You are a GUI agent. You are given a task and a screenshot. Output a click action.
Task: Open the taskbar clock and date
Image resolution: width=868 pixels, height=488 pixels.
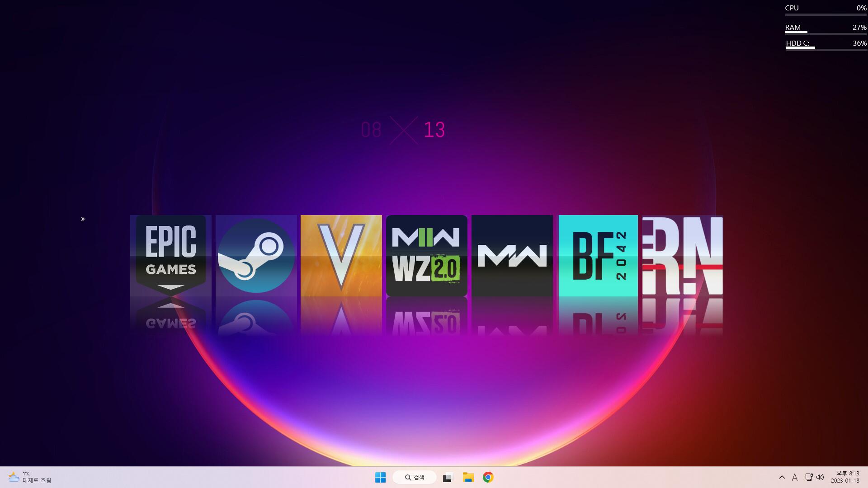point(844,477)
